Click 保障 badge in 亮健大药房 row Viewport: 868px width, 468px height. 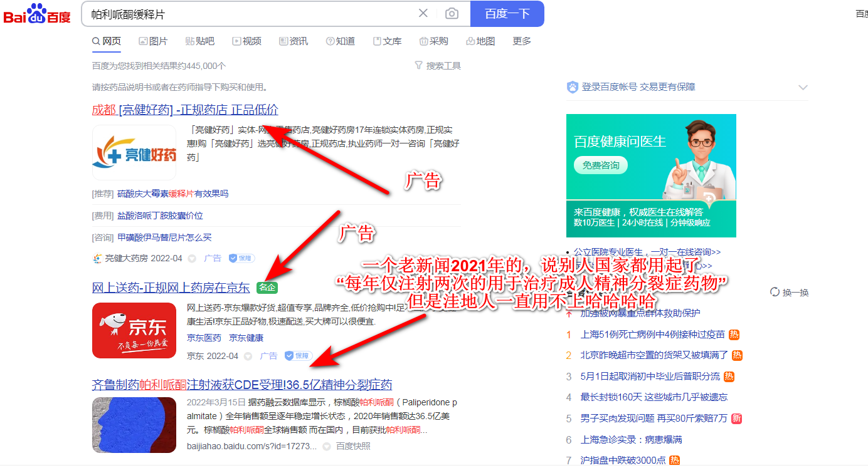(241, 258)
